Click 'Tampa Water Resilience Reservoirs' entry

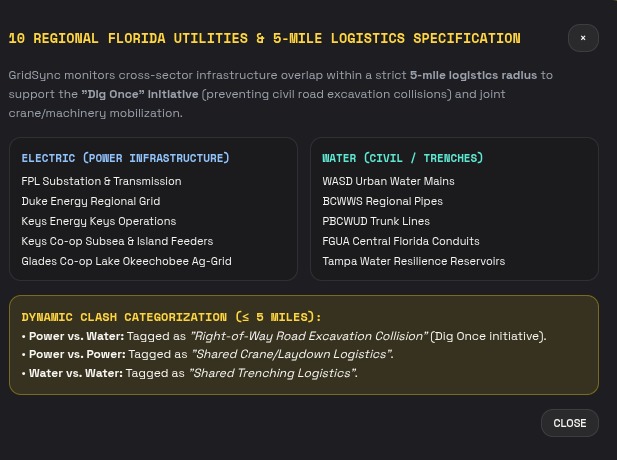(x=414, y=261)
